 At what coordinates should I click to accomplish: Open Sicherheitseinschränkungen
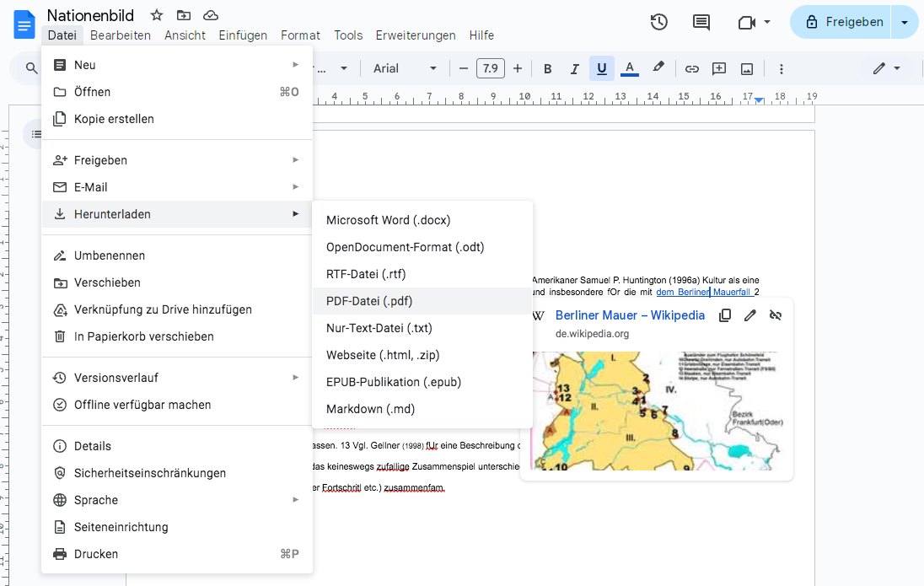pyautogui.click(x=177, y=473)
